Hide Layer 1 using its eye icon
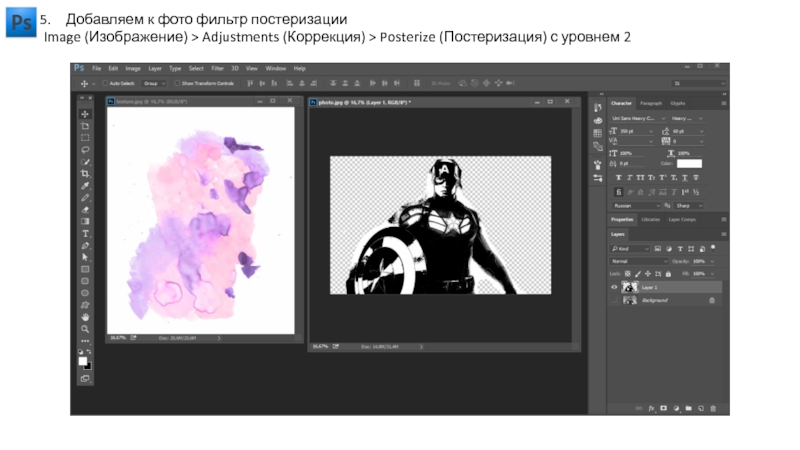 click(x=614, y=287)
